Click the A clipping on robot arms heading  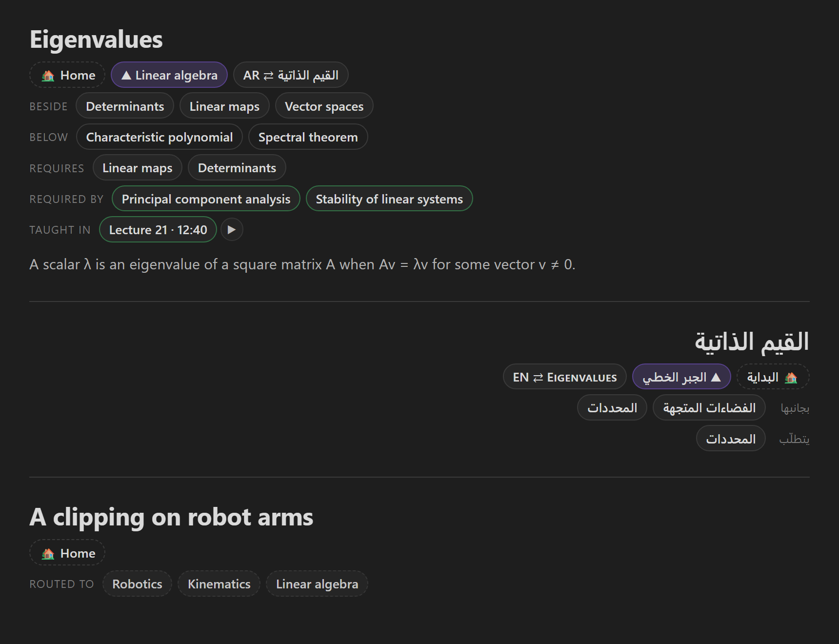(171, 517)
